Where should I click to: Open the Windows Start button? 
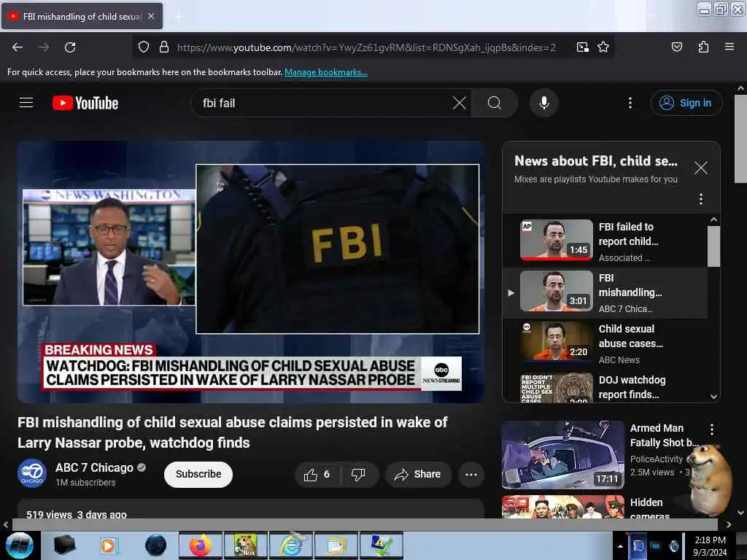tap(20, 545)
